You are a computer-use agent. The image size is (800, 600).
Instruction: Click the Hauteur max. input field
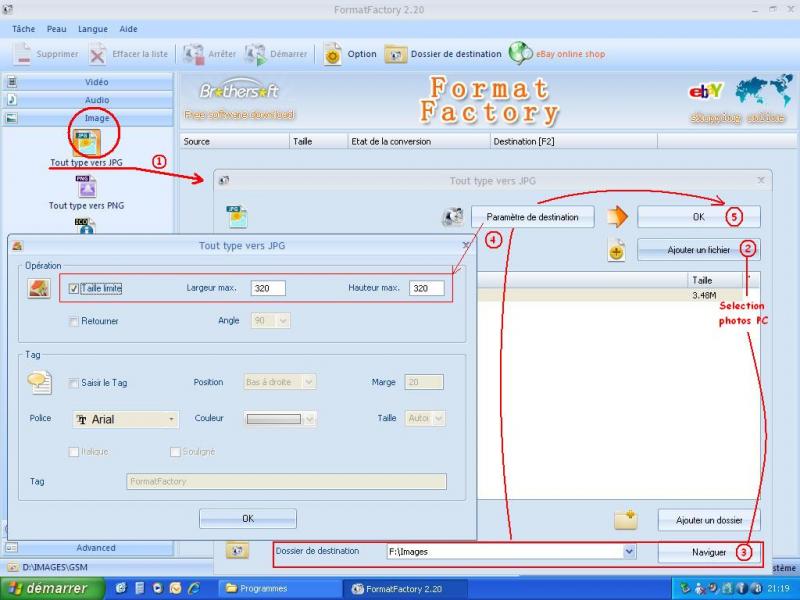[427, 288]
